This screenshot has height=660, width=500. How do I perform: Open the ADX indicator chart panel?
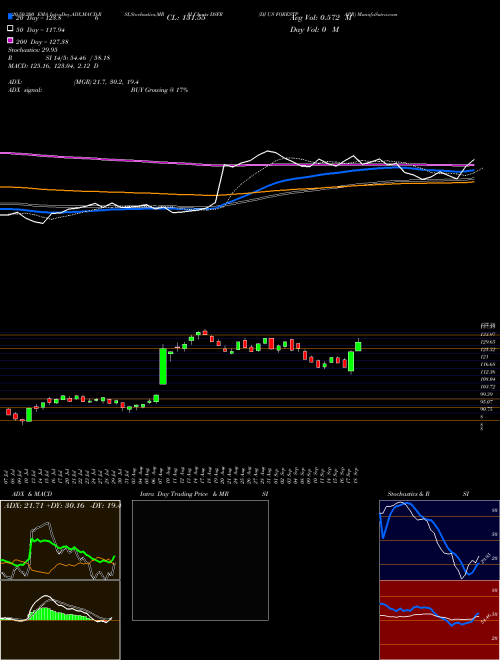pyautogui.click(x=60, y=540)
